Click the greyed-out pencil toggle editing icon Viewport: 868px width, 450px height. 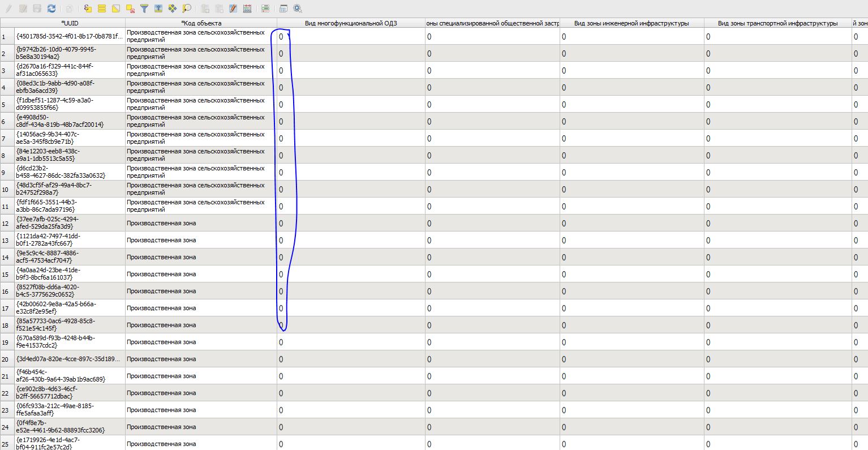pos(8,8)
